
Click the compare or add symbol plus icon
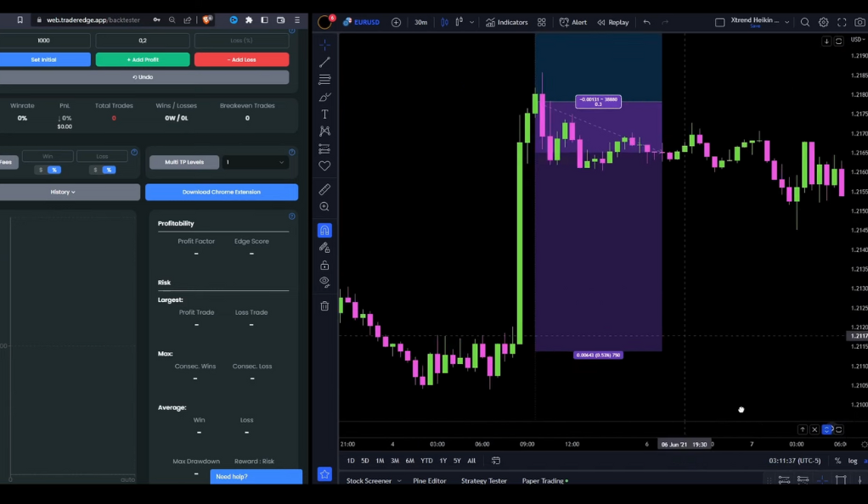click(x=396, y=22)
